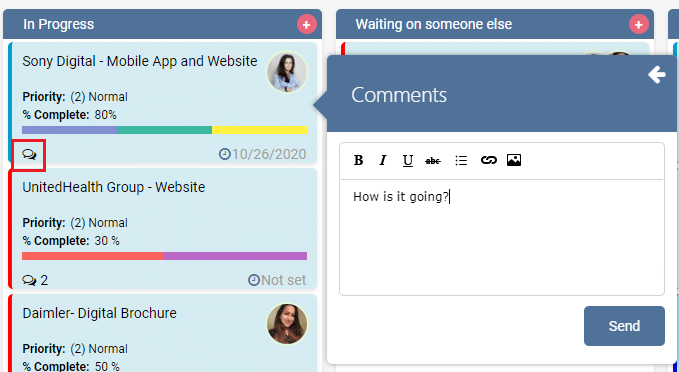The width and height of the screenshot is (679, 372).
Task: Click the green segment of Sony progress bar
Action: pyautogui.click(x=164, y=130)
